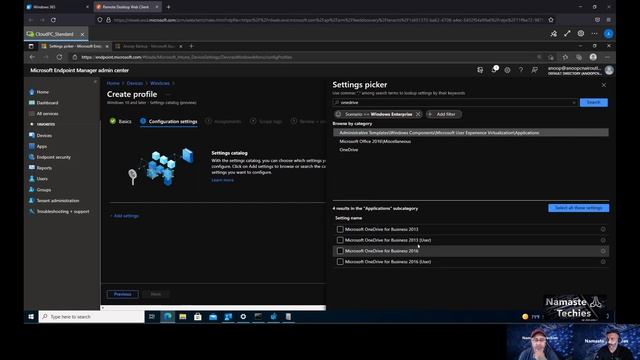Click the Devices breadcrumb link
Screen dimensions: 640x360
[135, 83]
